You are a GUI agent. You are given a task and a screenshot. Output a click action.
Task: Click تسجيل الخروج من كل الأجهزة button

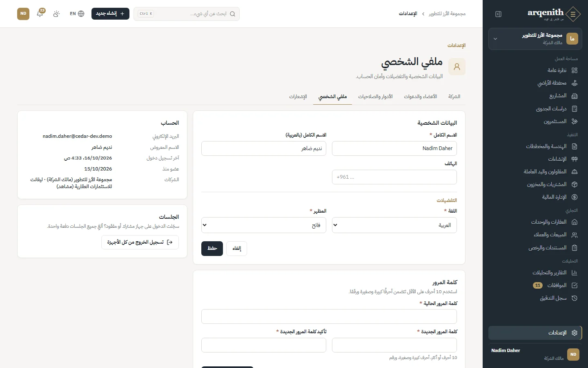point(140,242)
